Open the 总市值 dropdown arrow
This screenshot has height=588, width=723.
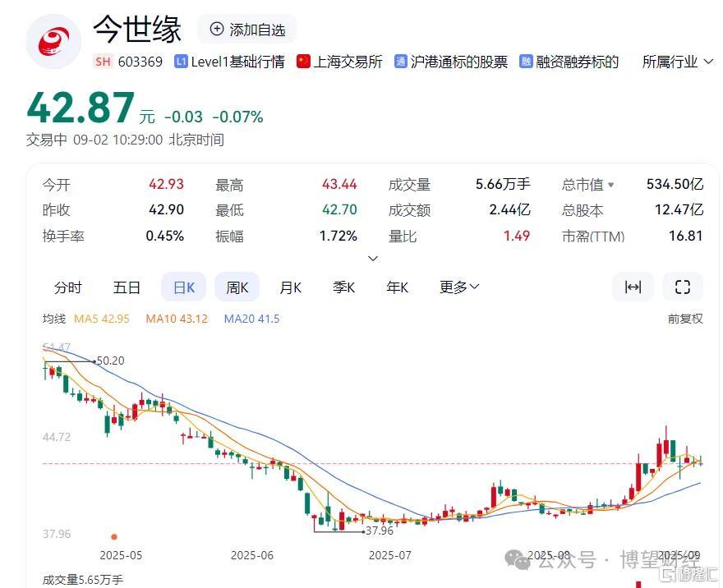[611, 185]
